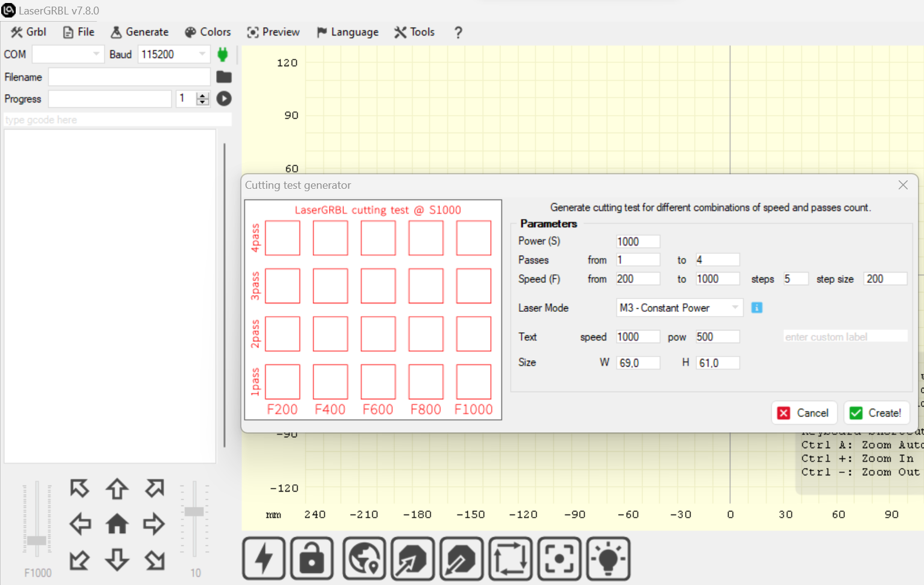Jog the laser with the up arrow
Image resolution: width=924 pixels, height=585 pixels.
click(x=117, y=489)
